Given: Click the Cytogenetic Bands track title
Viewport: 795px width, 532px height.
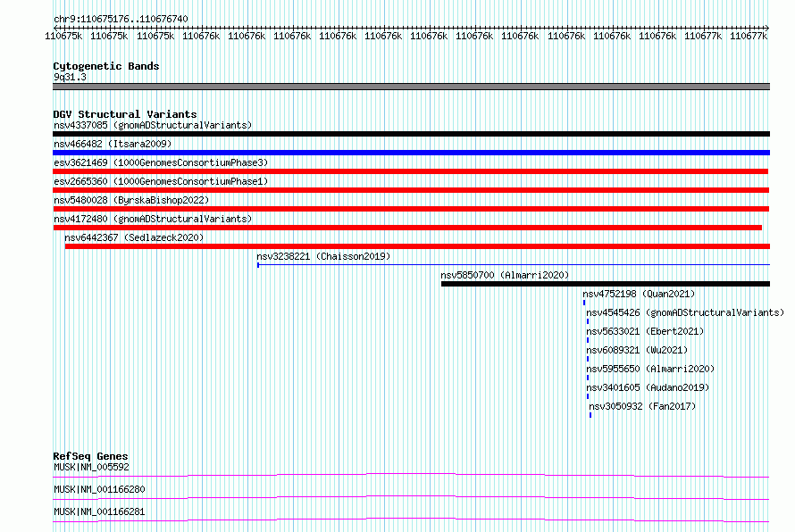Looking at the screenshot, I should [106, 66].
